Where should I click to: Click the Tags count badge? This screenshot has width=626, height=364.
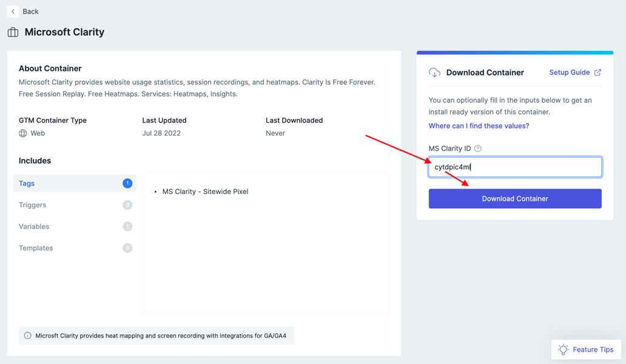coord(127,184)
